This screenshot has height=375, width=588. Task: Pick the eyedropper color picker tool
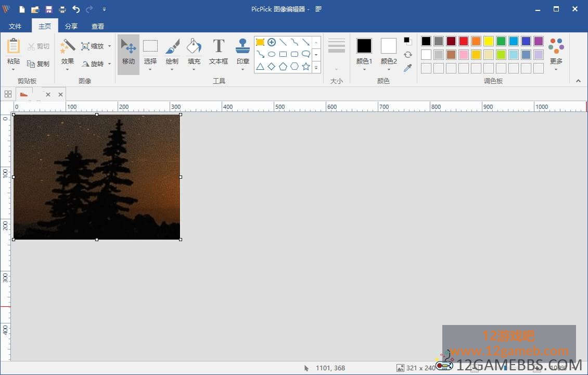(x=408, y=68)
